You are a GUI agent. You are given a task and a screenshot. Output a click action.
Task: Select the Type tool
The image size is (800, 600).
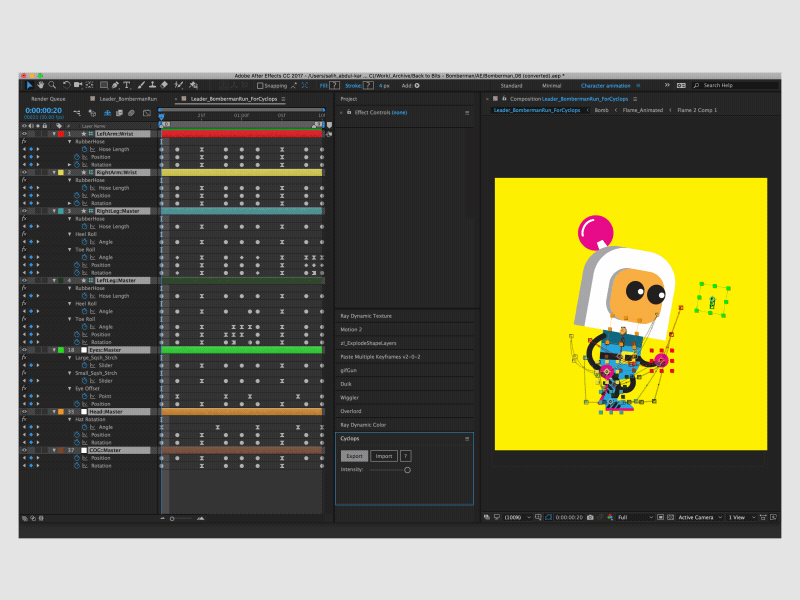pyautogui.click(x=125, y=84)
